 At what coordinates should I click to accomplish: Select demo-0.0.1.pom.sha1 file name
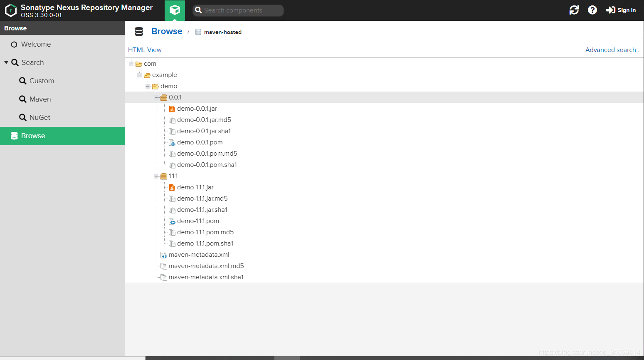207,165
